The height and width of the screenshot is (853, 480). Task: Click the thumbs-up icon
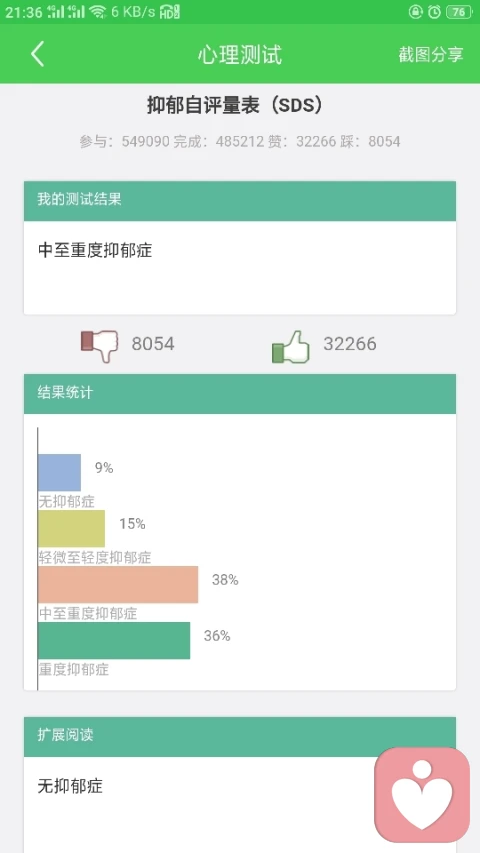[291, 346]
